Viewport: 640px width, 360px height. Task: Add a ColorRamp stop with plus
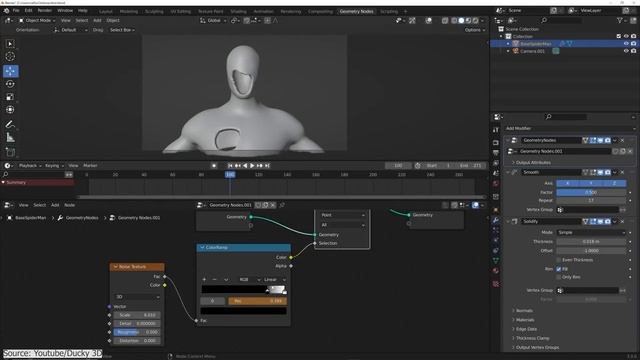204,280
